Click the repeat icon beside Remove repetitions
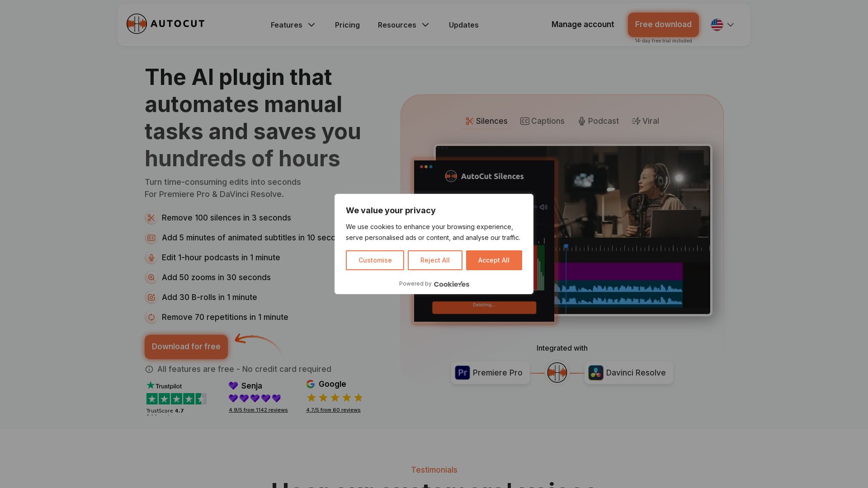Screen dimensions: 868x488 pos(151,318)
